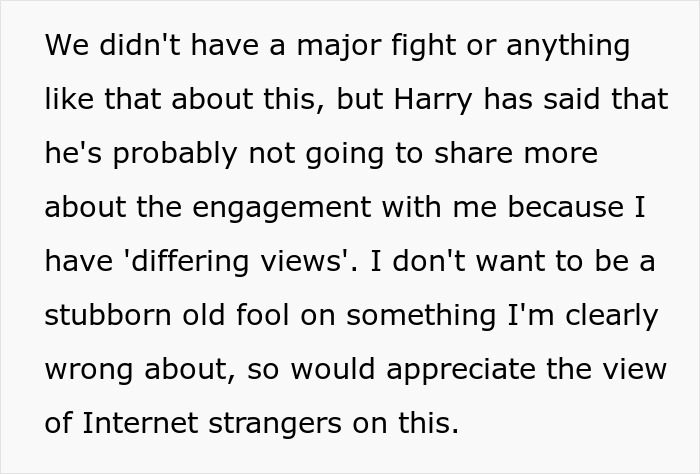Click the word 'didn't' on first line
The height and width of the screenshot is (474, 700).
(137, 46)
